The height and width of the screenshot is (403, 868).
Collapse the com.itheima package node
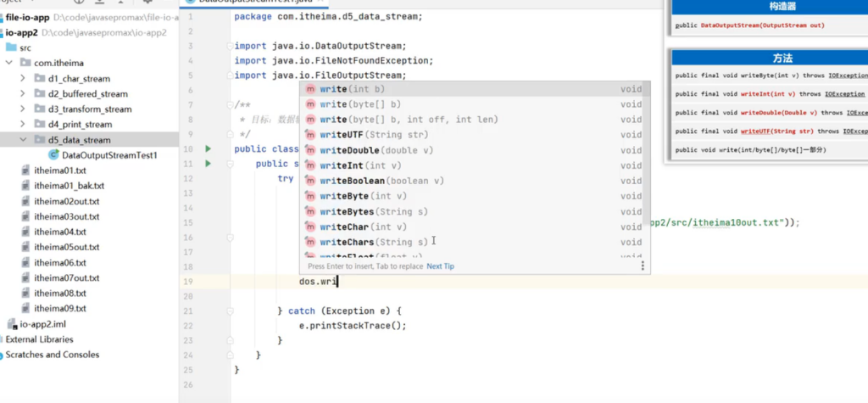click(8, 63)
